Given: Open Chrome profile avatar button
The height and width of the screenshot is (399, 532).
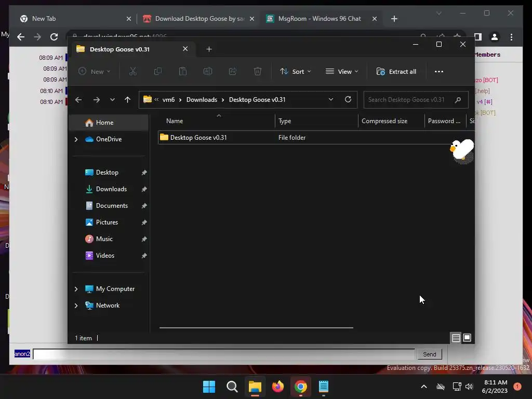Looking at the screenshot, I should point(495,37).
